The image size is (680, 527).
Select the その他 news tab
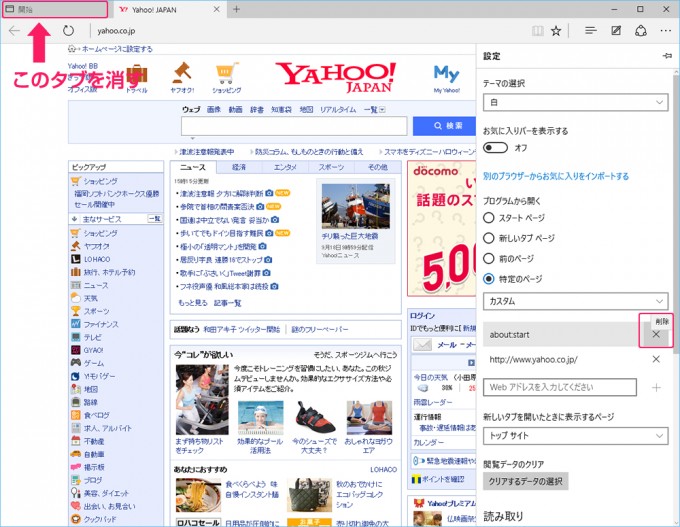(378, 167)
